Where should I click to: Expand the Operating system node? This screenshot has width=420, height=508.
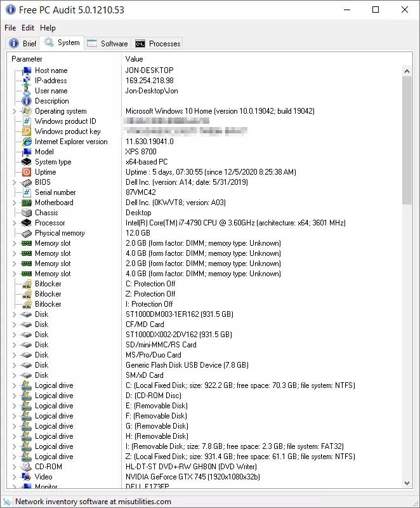15,111
